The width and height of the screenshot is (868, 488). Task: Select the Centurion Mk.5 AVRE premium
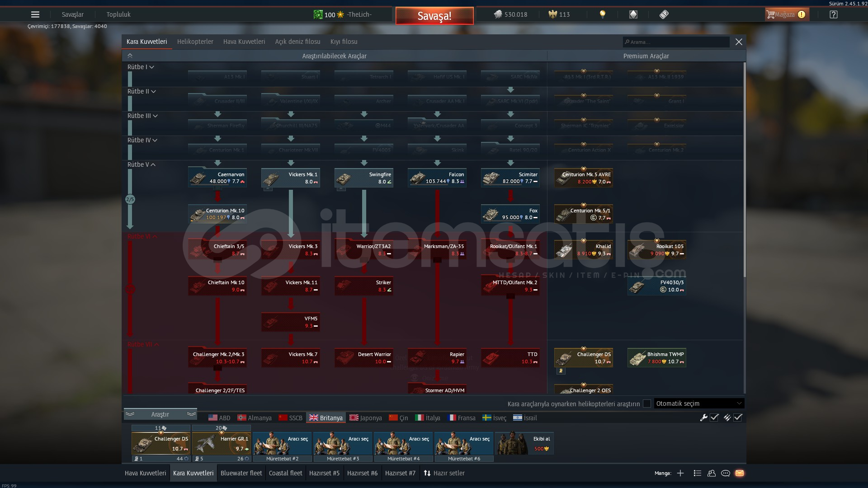click(584, 178)
